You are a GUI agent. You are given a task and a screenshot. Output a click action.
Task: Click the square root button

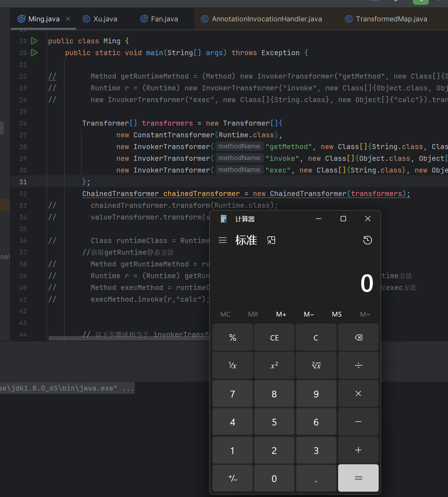tap(316, 365)
